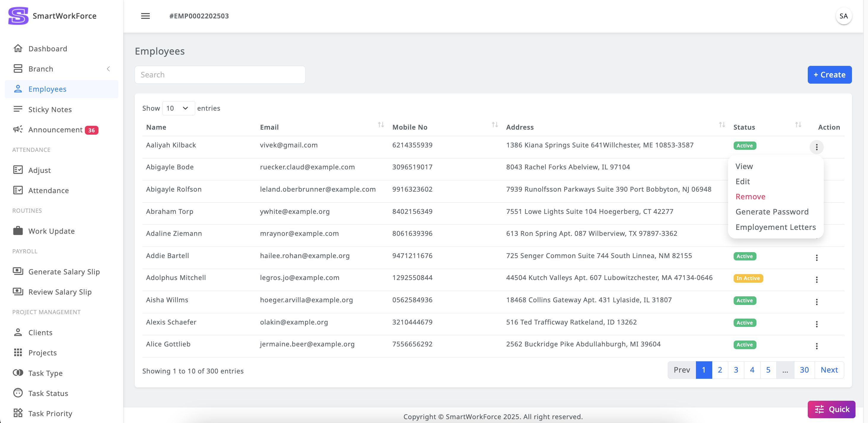Image resolution: width=868 pixels, height=423 pixels.
Task: Click the hamburger menu icon in header
Action: tap(145, 16)
